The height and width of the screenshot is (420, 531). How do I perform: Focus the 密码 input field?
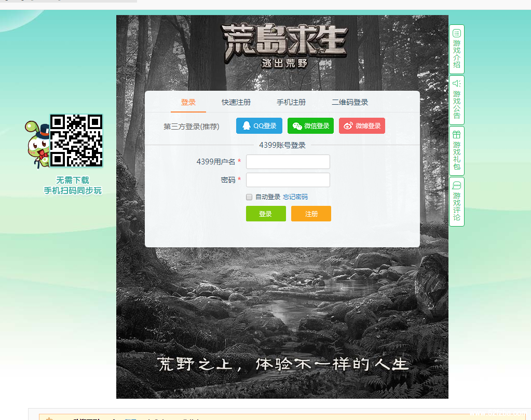pyautogui.click(x=288, y=180)
